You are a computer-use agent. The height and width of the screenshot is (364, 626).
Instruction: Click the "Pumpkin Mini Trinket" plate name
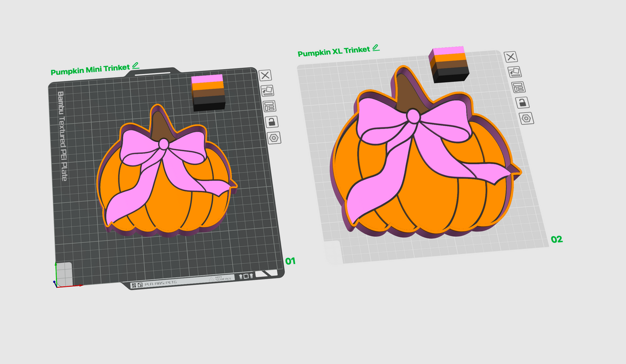[90, 70]
